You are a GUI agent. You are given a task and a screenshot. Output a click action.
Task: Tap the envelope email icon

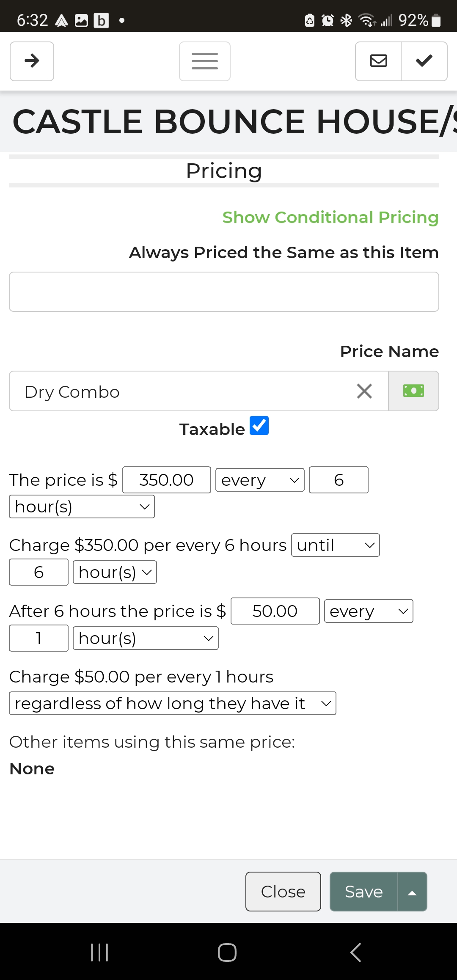point(378,61)
